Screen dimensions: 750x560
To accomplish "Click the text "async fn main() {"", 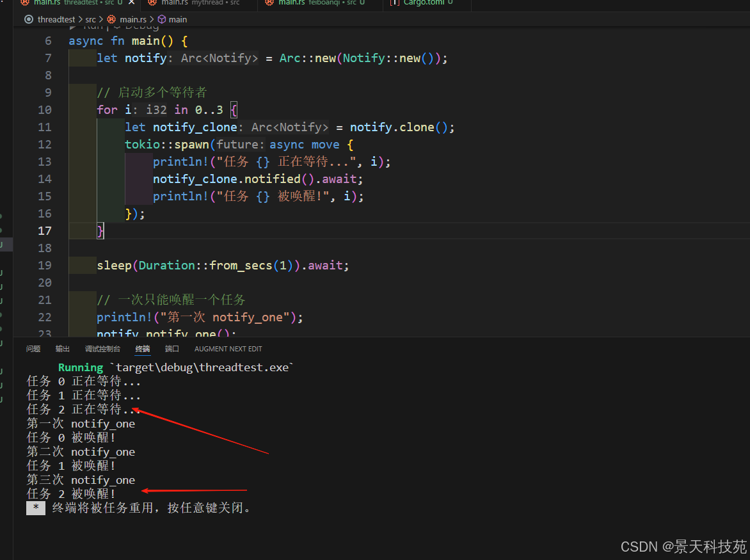I will pyautogui.click(x=128, y=41).
